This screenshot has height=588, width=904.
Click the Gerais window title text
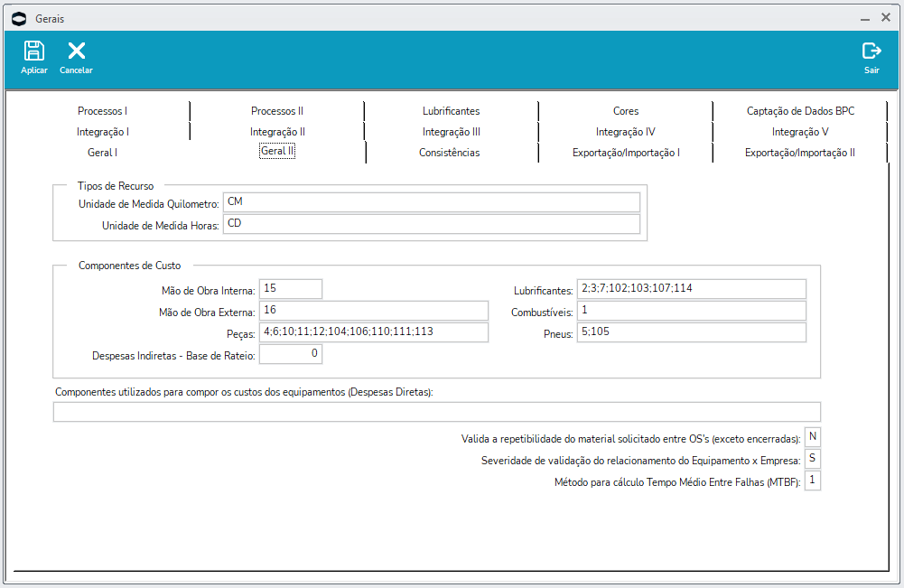[x=50, y=19]
